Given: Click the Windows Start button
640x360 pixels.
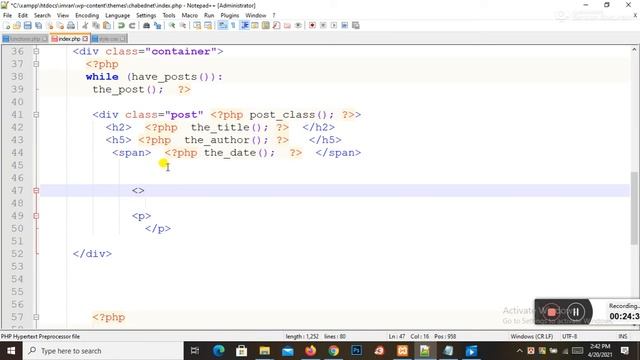Looking at the screenshot, I should click(x=11, y=351).
